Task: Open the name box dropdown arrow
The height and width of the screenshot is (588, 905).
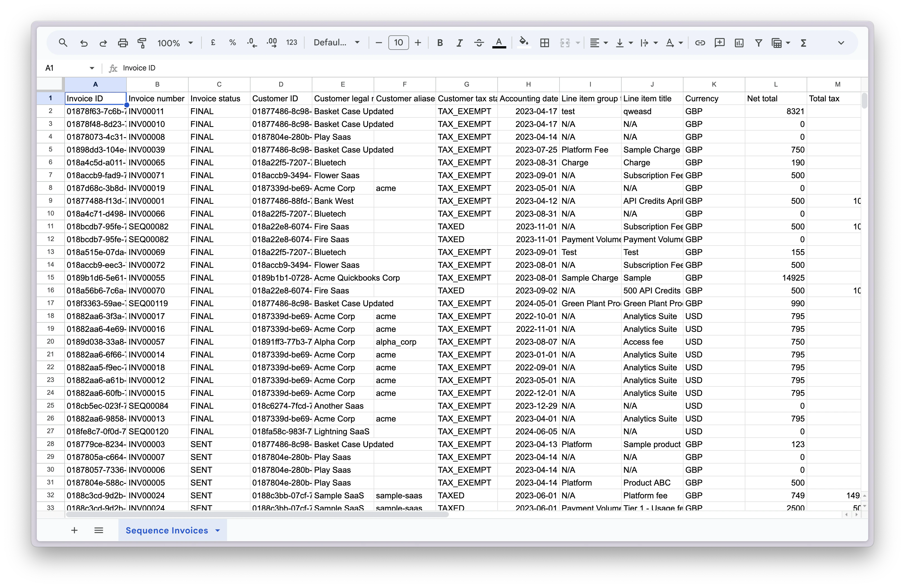Action: 92,68
